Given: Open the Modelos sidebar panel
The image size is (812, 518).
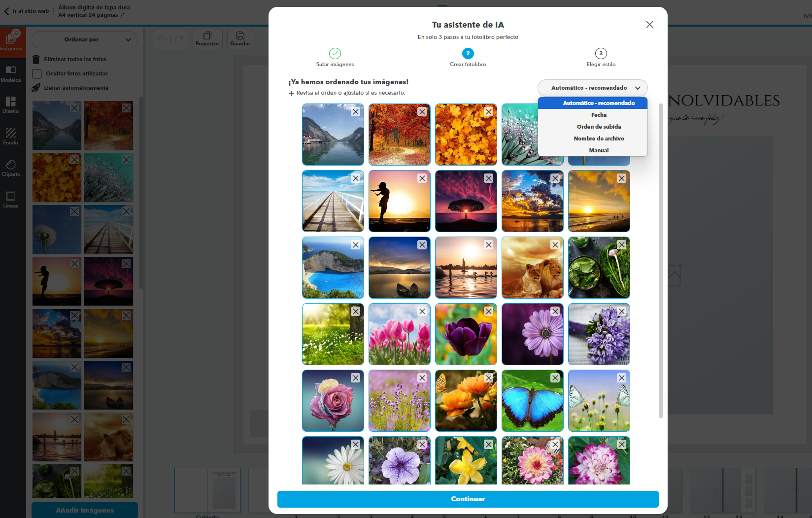Looking at the screenshot, I should click(x=11, y=73).
